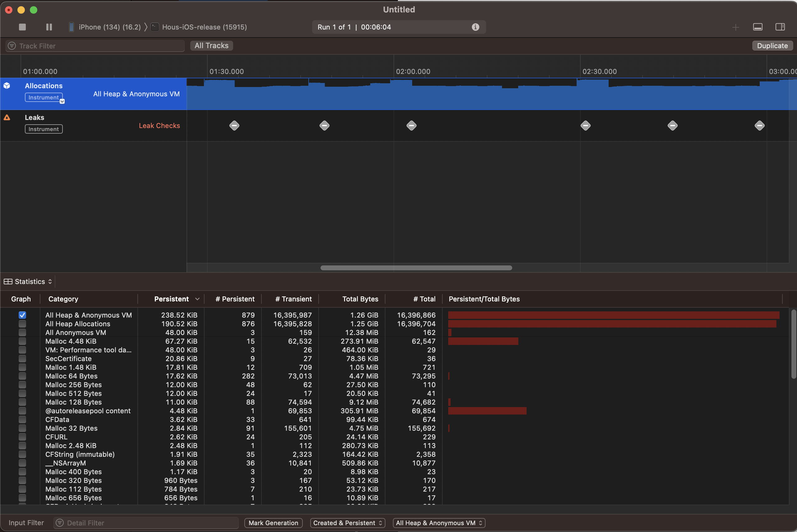The image size is (797, 532).
Task: Click the Track Filter icon
Action: click(x=12, y=46)
